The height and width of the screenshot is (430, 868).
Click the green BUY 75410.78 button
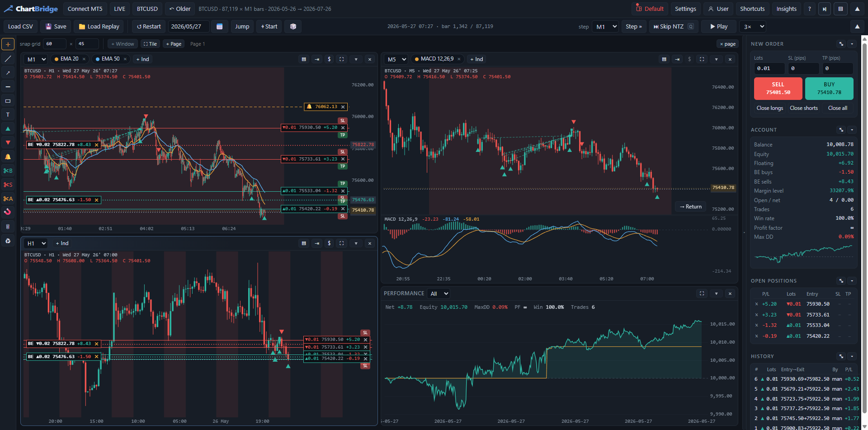829,89
